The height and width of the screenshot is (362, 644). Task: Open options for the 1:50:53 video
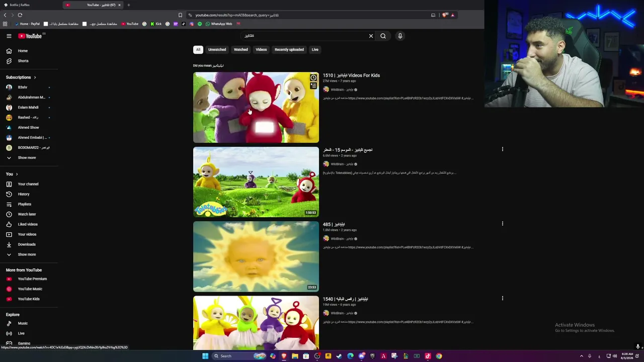pyautogui.click(x=502, y=149)
